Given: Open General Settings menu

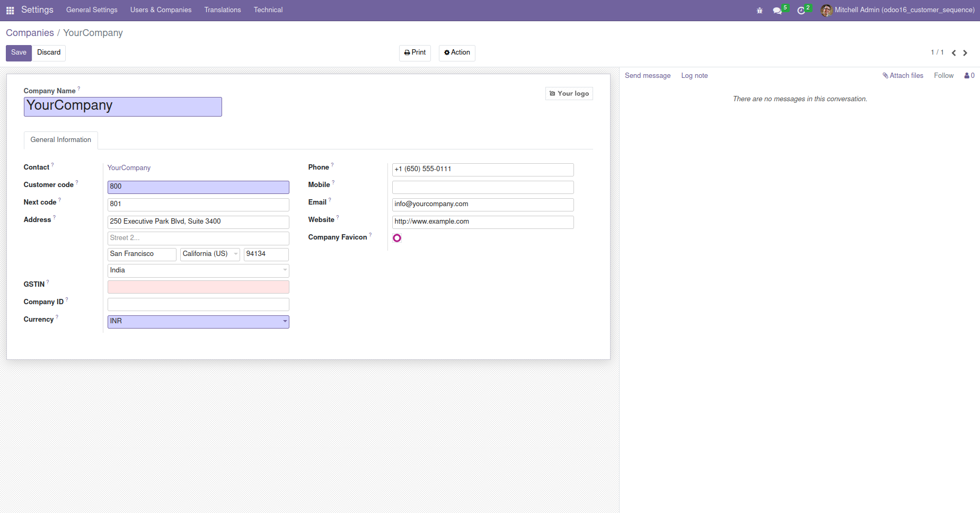Looking at the screenshot, I should (x=92, y=10).
